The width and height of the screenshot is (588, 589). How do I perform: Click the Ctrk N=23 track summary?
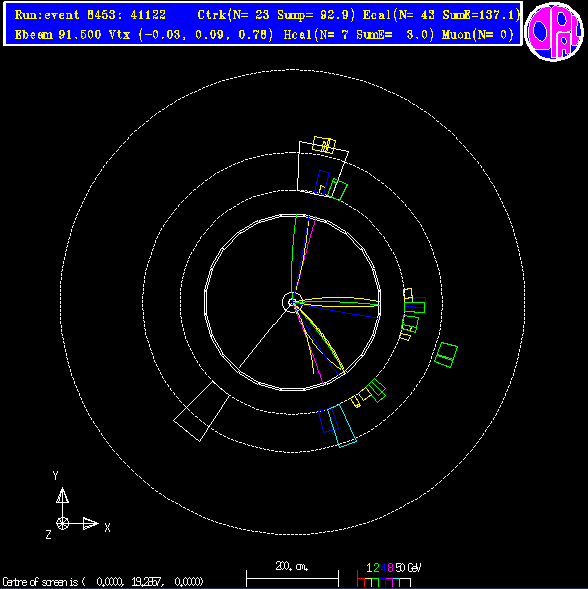(276, 15)
